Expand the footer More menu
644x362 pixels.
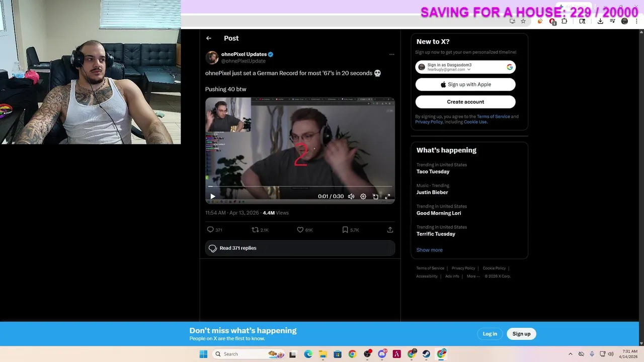[473, 276]
